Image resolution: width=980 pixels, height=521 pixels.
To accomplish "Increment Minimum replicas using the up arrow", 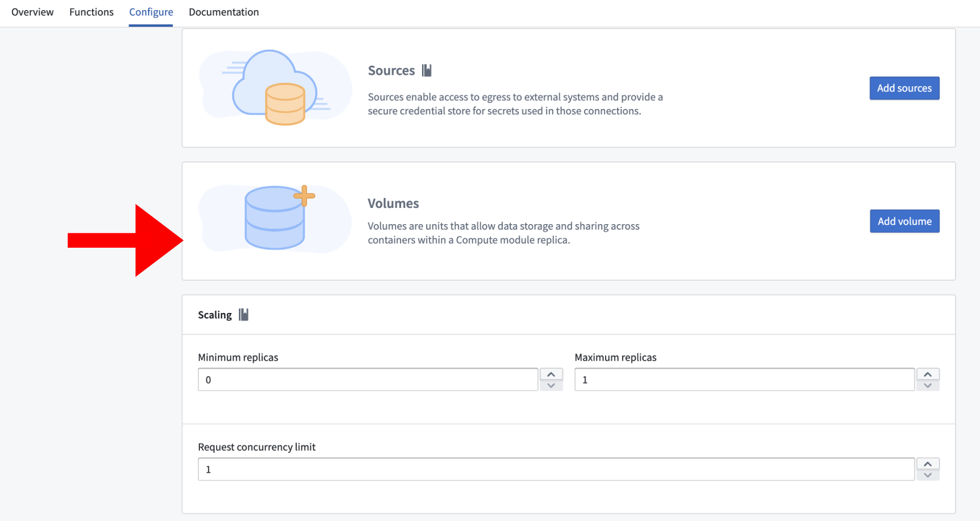I will (x=551, y=374).
